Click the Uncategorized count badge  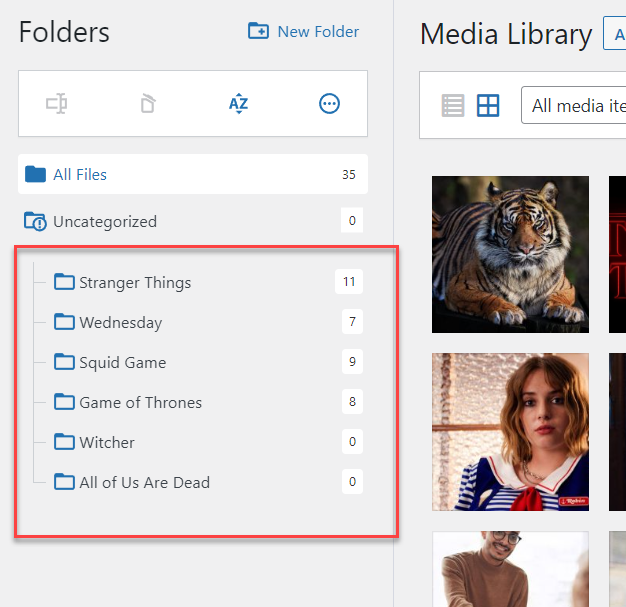point(352,220)
